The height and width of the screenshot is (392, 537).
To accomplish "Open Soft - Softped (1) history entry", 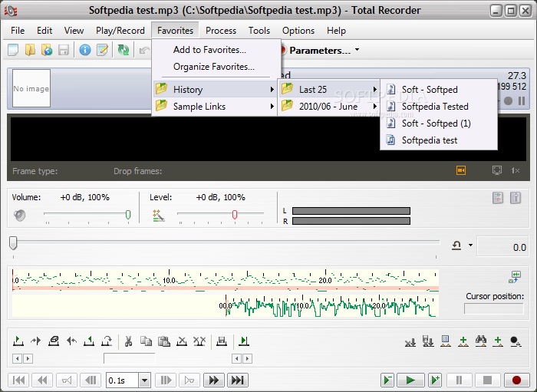I will 439,124.
